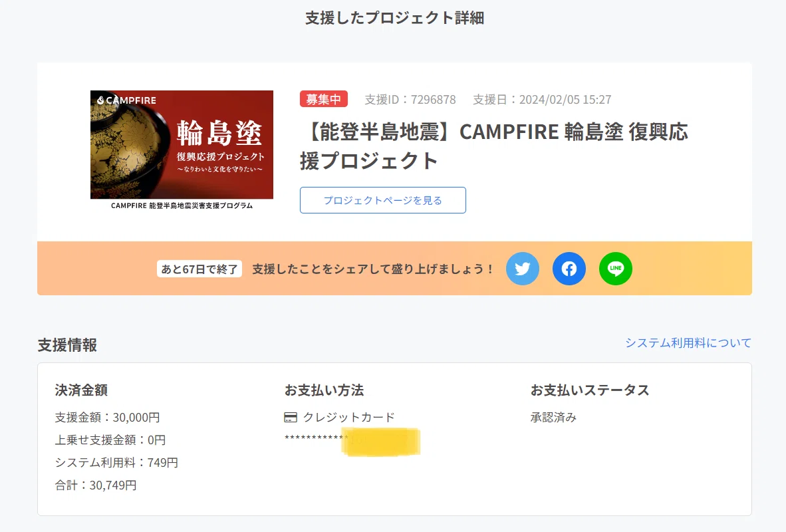The width and height of the screenshot is (786, 532).
Task: Share the support via LINE icon
Action: click(616, 269)
